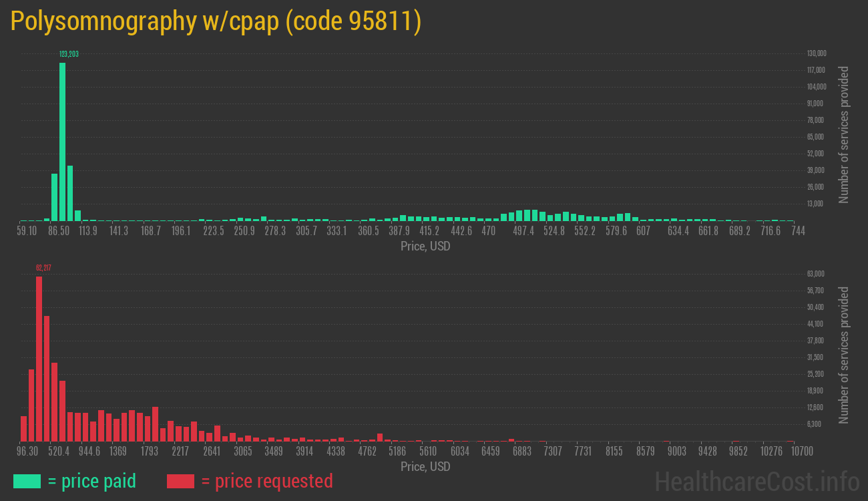Viewport: 868px width, 501px height.
Task: Select the green price paid legend swatch
Action: point(27,481)
